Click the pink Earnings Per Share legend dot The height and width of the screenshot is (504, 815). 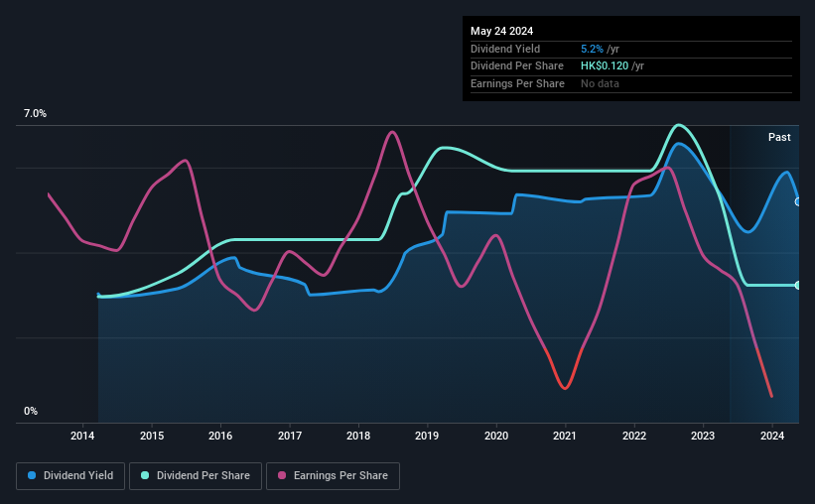click(282, 475)
